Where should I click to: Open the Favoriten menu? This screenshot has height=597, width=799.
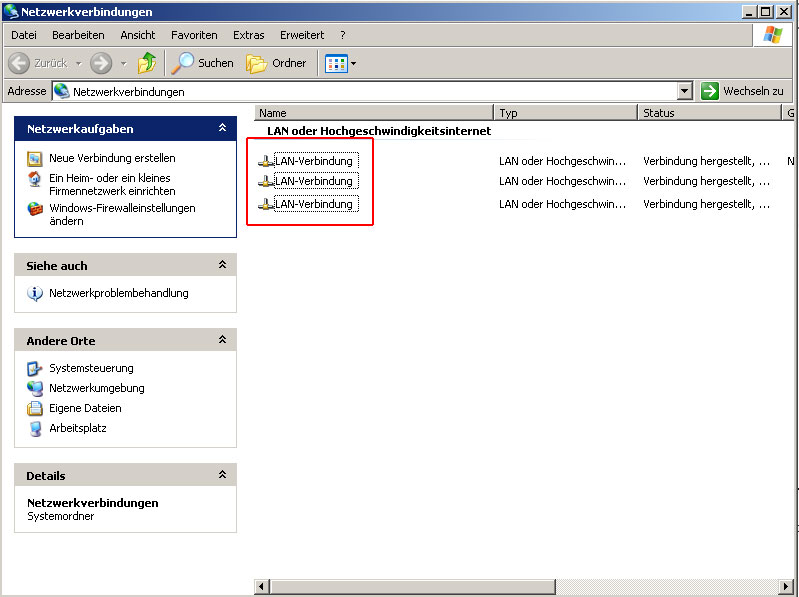coord(194,35)
